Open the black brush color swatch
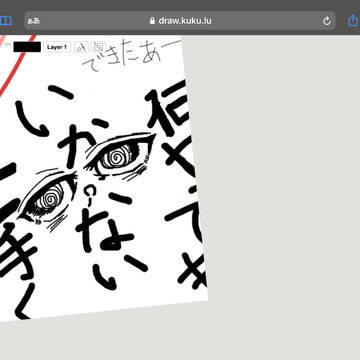The width and height of the screenshot is (360, 360). (27, 47)
